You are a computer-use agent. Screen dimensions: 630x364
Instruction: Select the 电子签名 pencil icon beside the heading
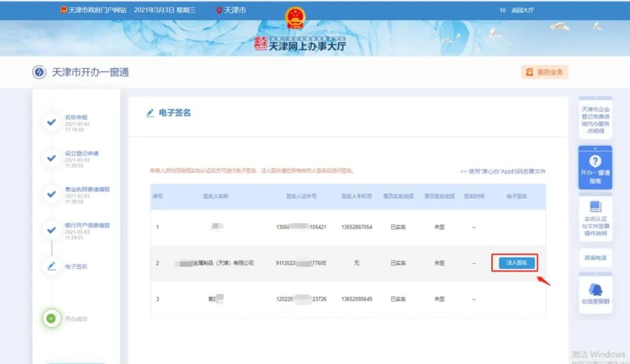click(149, 113)
